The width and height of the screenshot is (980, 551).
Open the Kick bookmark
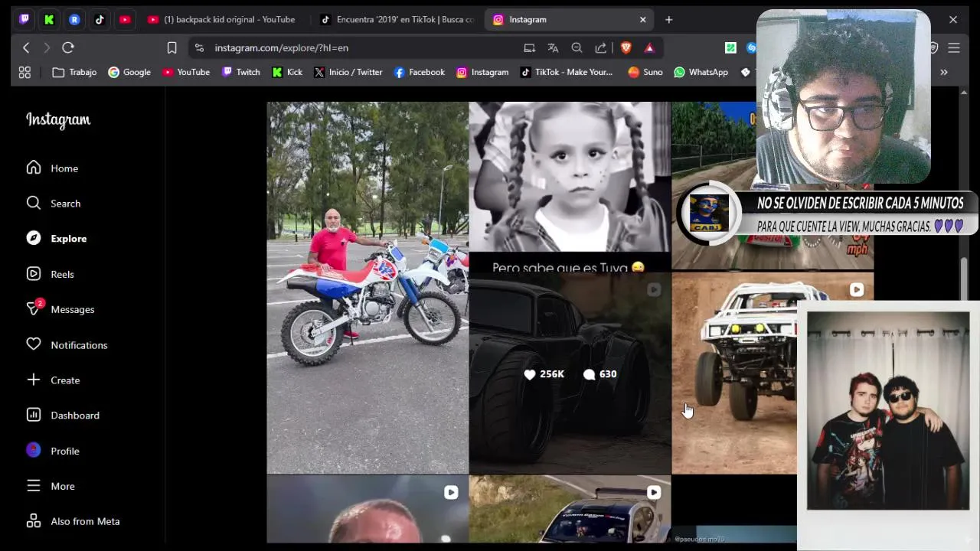pos(287,72)
